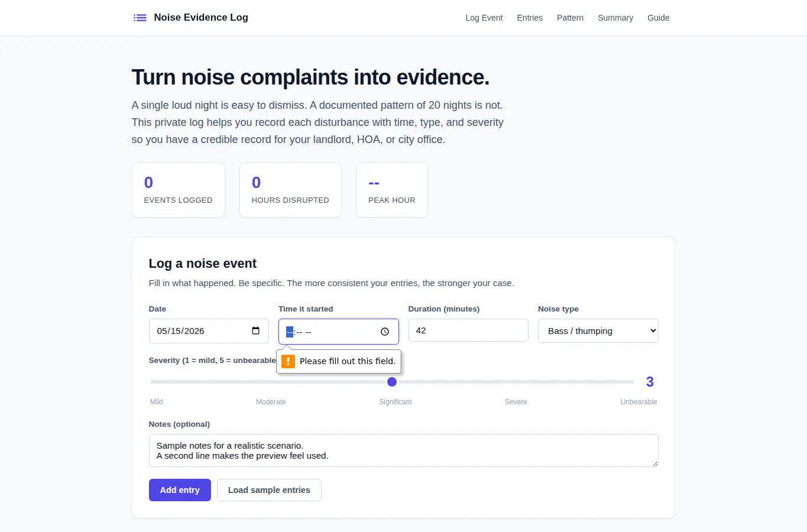Click the resize grip of Notes box
807x532 pixels.
point(654,463)
